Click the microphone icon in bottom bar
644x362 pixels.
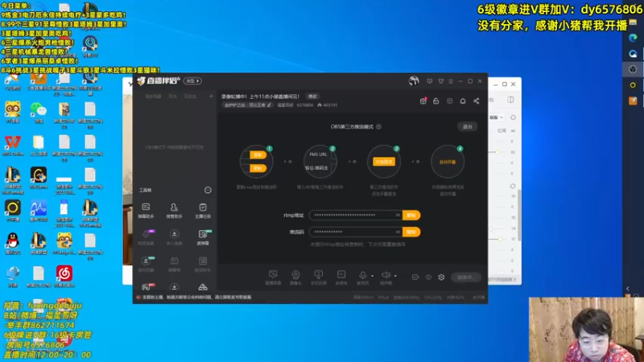click(x=363, y=277)
